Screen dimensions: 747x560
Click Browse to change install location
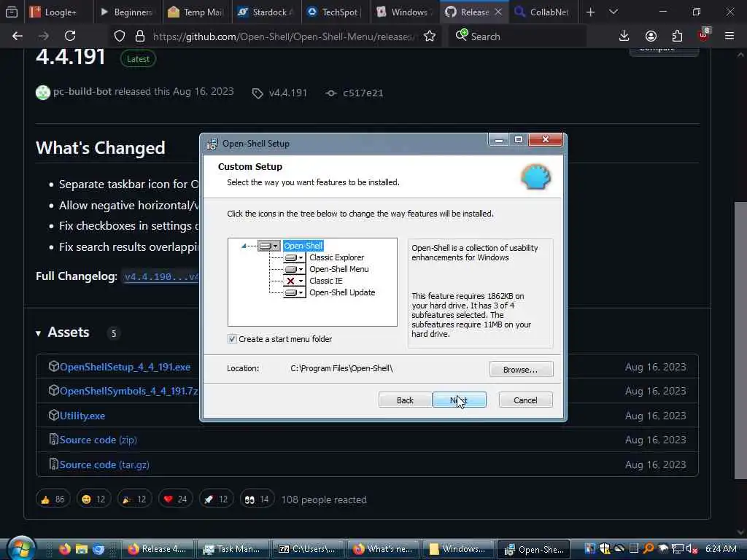coord(521,370)
